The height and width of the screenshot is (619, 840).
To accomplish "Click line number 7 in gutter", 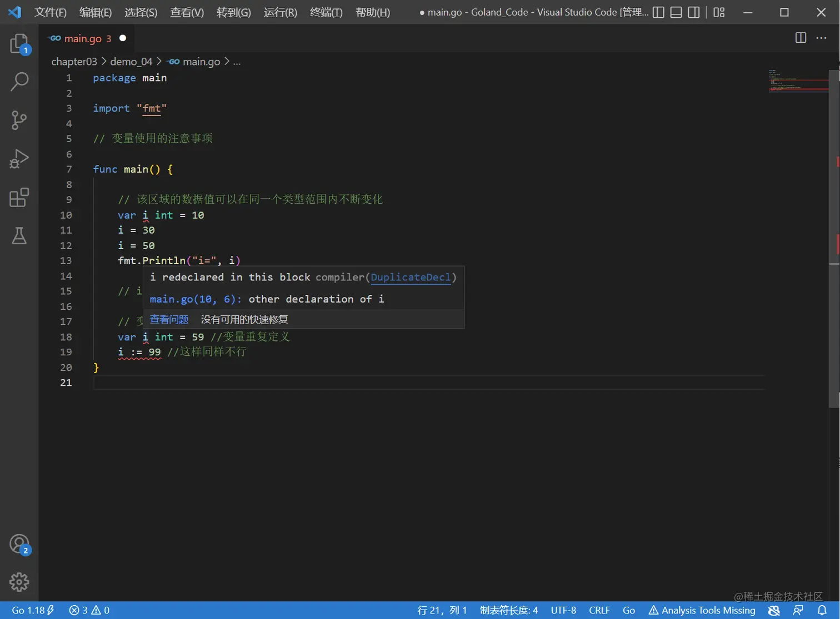I will pyautogui.click(x=69, y=169).
